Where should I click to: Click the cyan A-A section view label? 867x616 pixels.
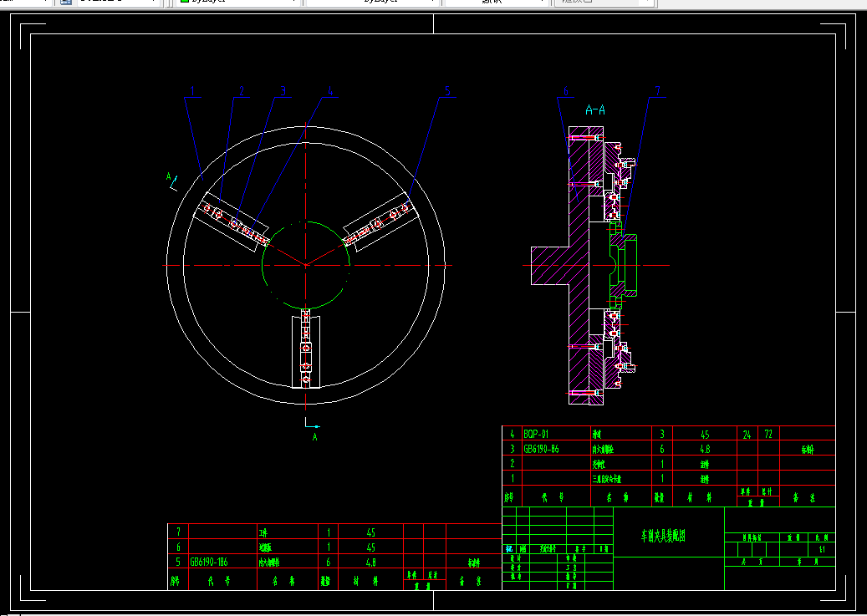595,110
